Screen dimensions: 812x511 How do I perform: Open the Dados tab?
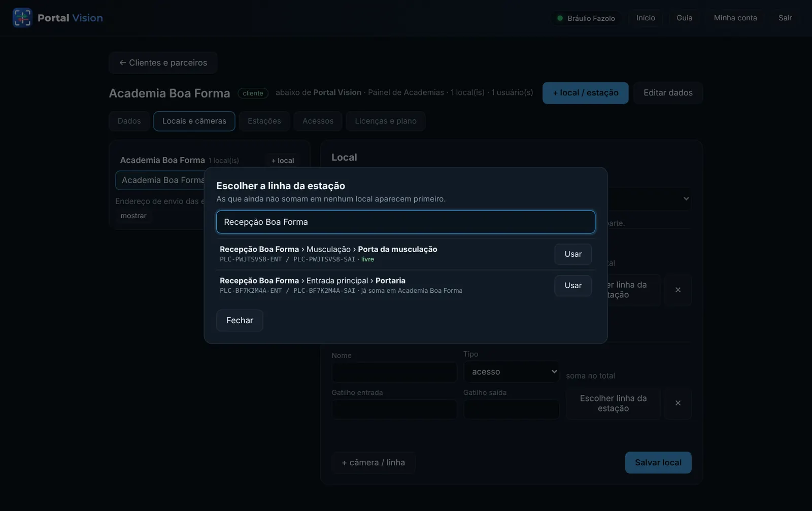click(x=129, y=121)
